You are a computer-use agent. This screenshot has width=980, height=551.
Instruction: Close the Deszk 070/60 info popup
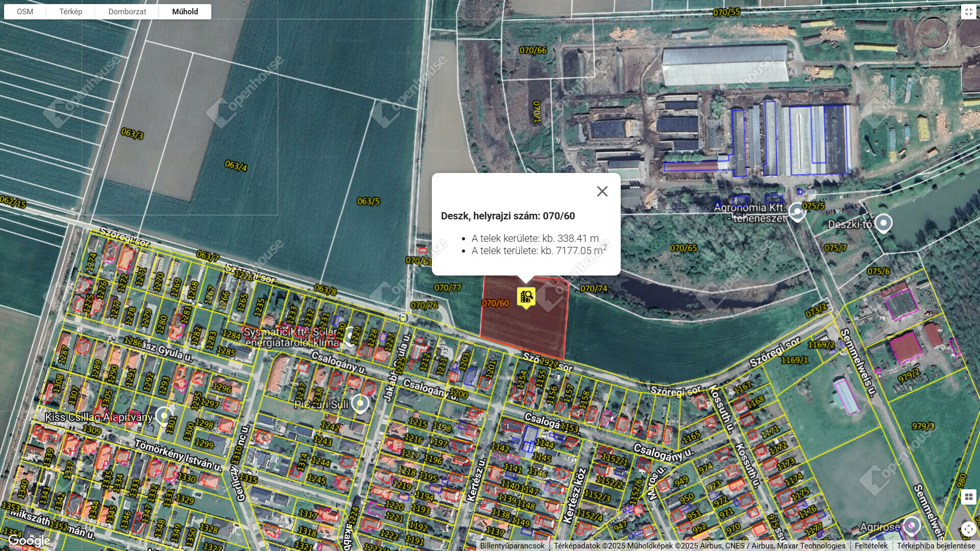(602, 191)
